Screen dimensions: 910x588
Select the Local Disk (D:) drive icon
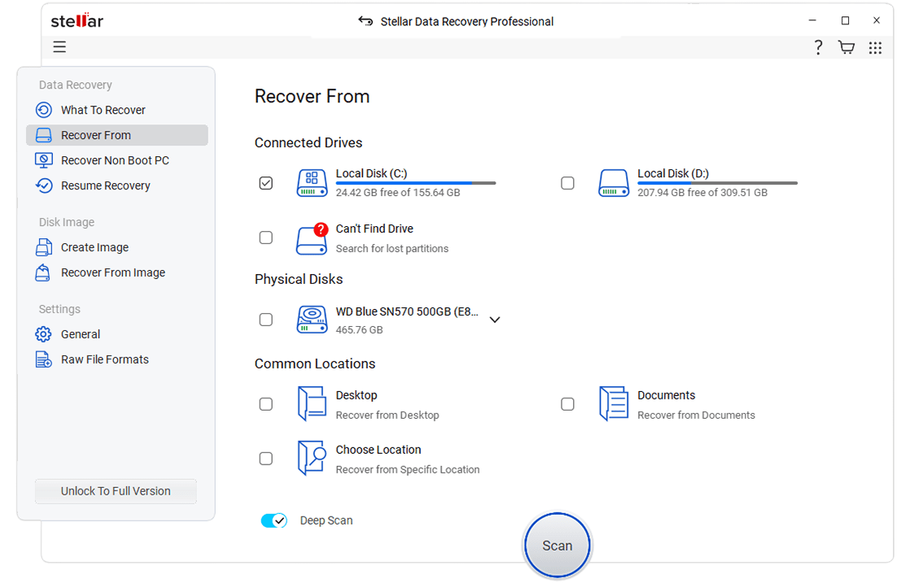point(614,183)
